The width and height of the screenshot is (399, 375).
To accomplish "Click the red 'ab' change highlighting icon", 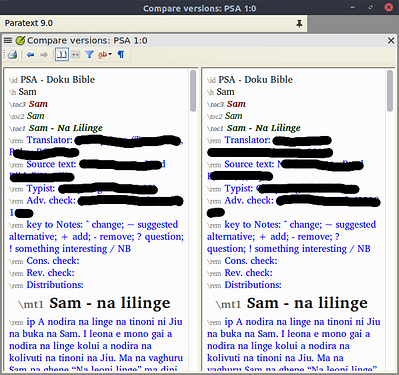I will point(102,54).
